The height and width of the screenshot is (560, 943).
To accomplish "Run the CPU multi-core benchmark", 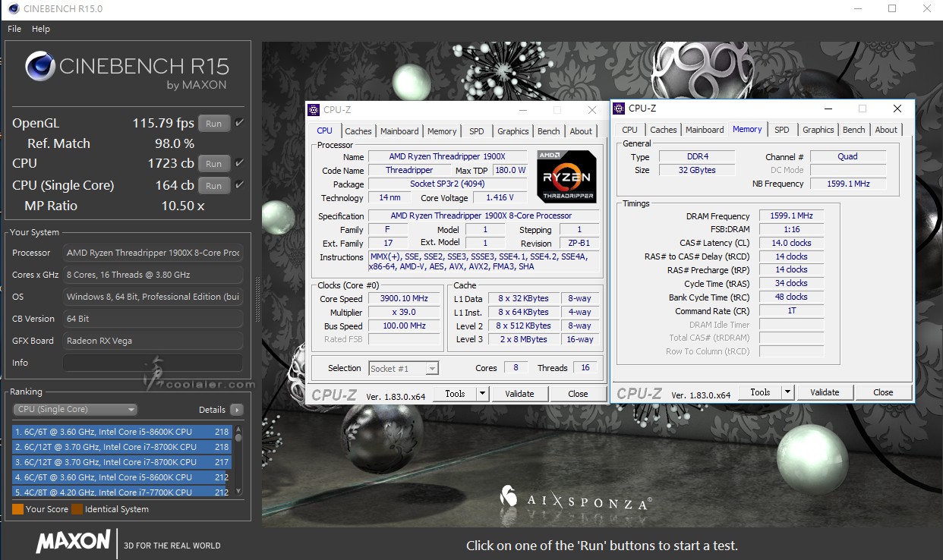I will pyautogui.click(x=214, y=163).
